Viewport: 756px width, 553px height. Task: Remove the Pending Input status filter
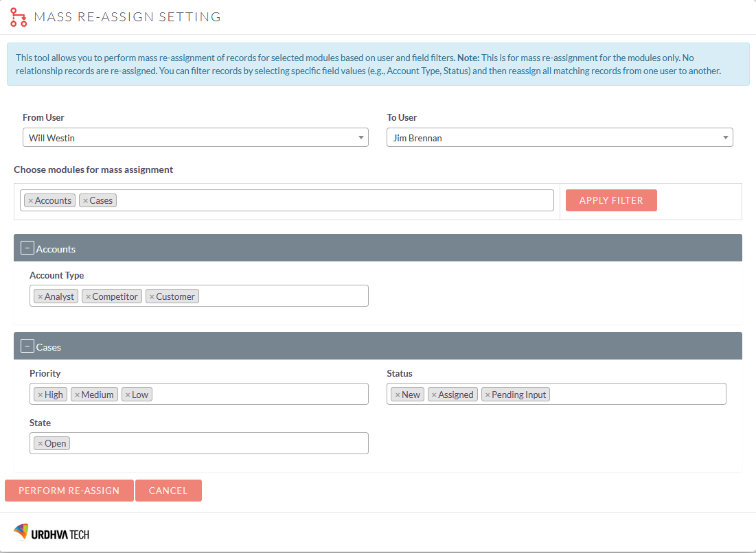[488, 394]
